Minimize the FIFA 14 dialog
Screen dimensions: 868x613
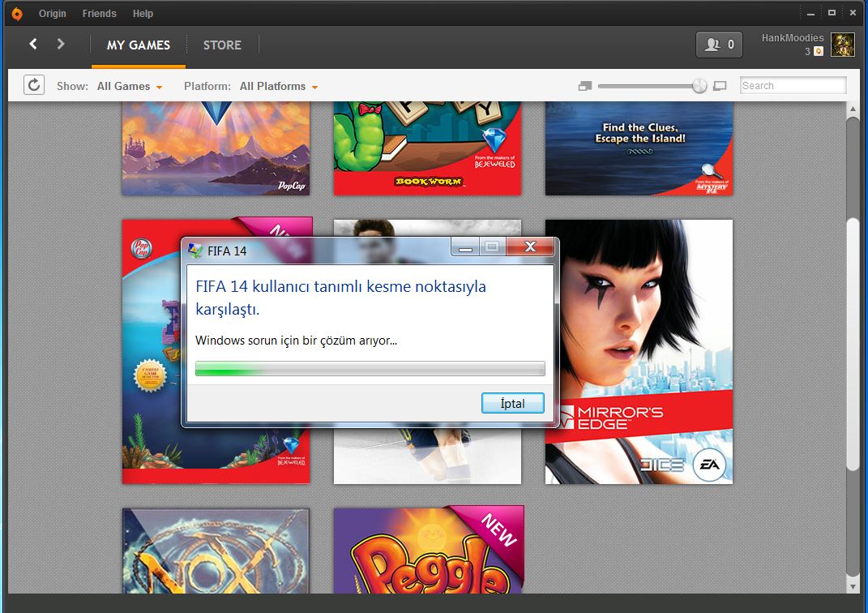[465, 247]
